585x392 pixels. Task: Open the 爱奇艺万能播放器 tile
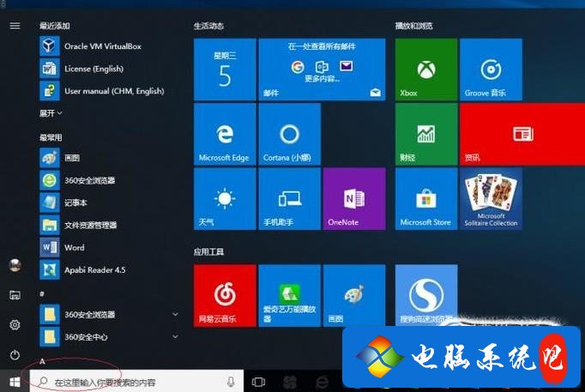[290, 296]
